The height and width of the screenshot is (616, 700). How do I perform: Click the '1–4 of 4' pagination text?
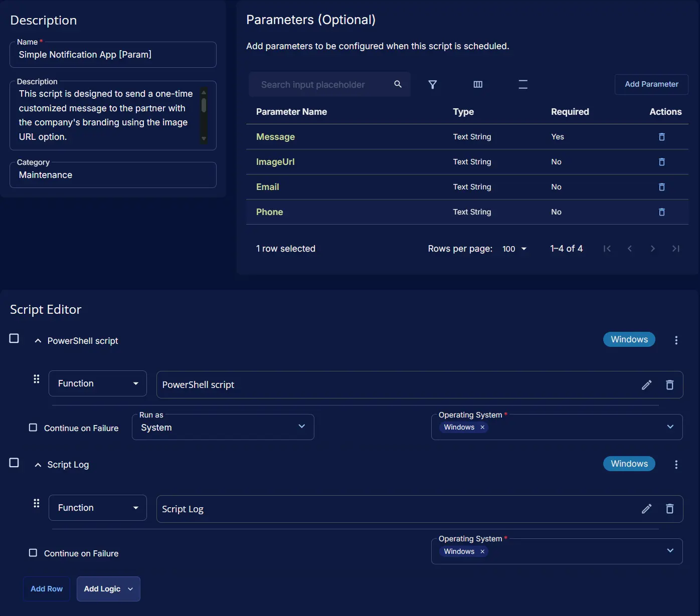click(x=567, y=249)
